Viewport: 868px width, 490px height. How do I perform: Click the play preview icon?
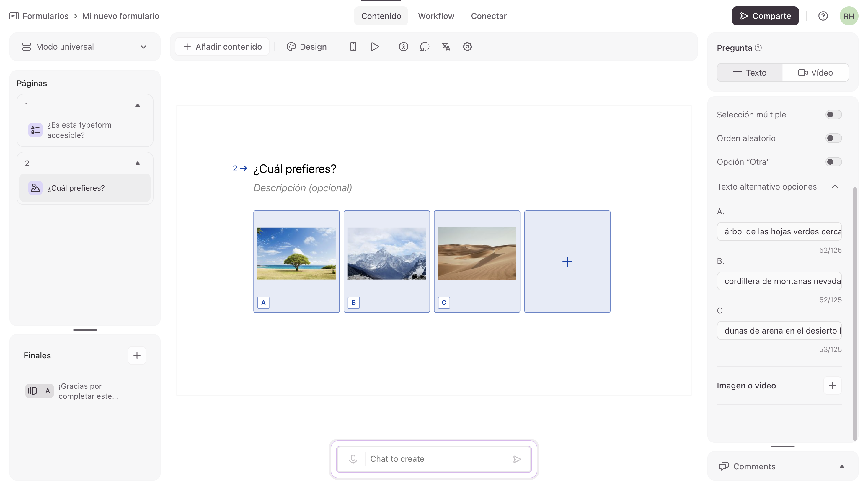pos(374,47)
